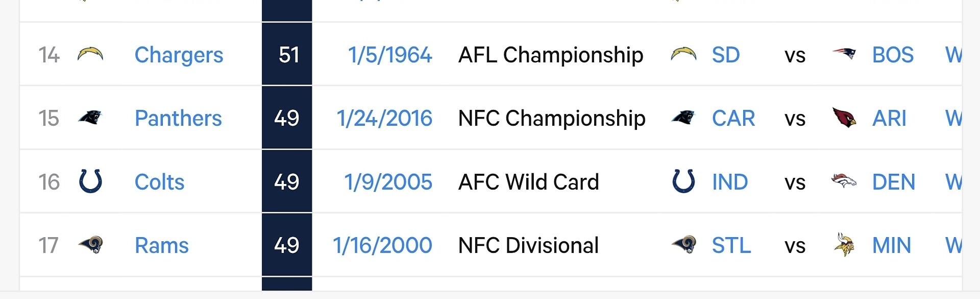This screenshot has height=299, width=980.
Task: Open the Chargers team link
Action: point(179,55)
